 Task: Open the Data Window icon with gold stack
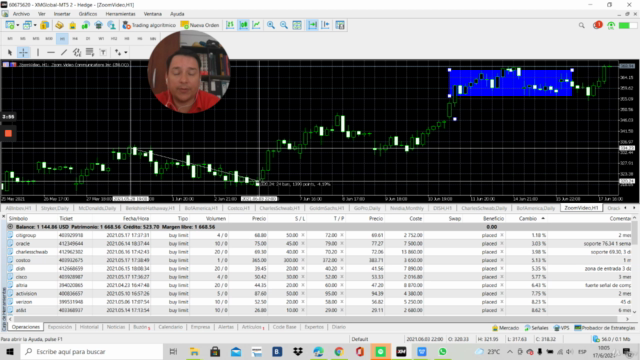click(59, 25)
